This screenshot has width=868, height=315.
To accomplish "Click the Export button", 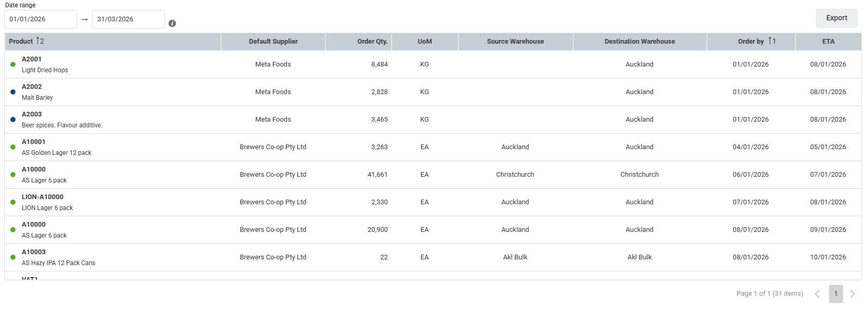I will click(836, 18).
